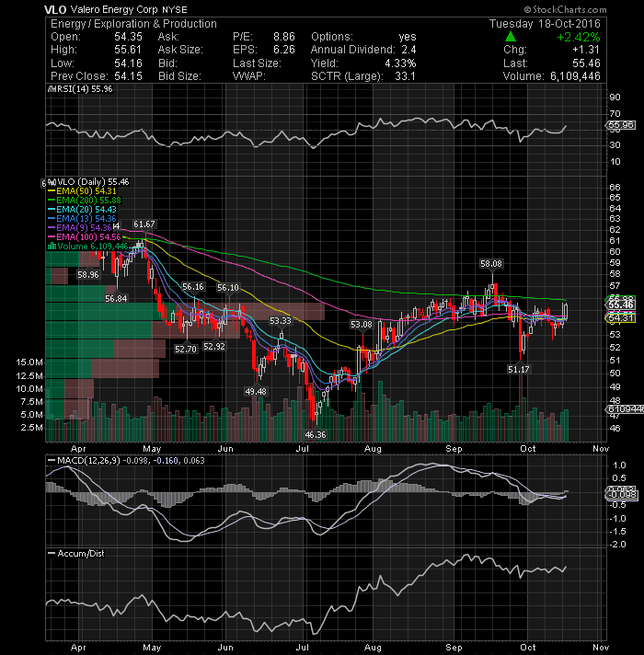This screenshot has width=644, height=655.
Task: Click the 55.96 RSI value tag on axis
Action: [621, 125]
